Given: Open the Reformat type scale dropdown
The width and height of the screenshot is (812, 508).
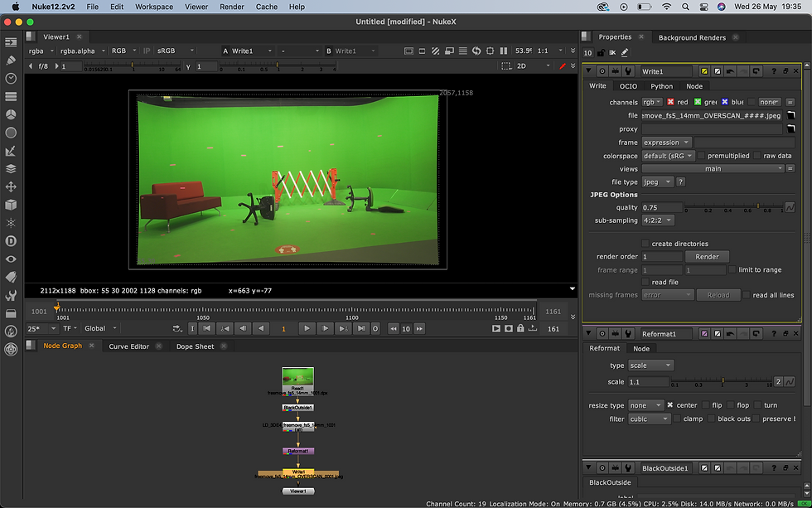Looking at the screenshot, I should [x=651, y=365].
